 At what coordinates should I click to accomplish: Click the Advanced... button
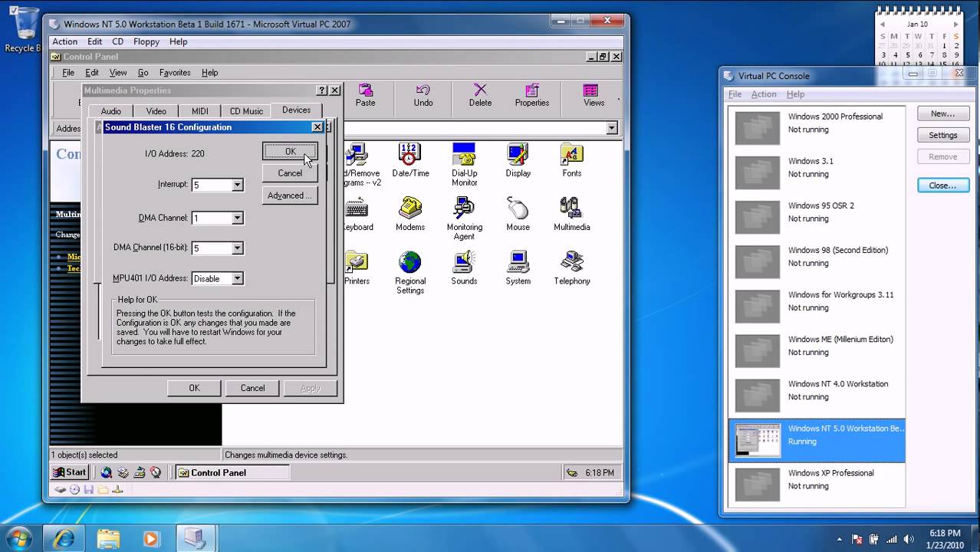point(290,195)
